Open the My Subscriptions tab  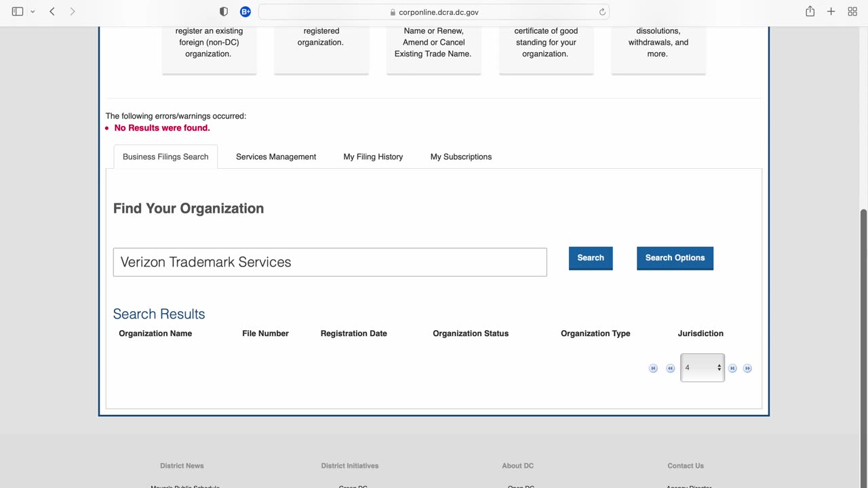coord(461,157)
